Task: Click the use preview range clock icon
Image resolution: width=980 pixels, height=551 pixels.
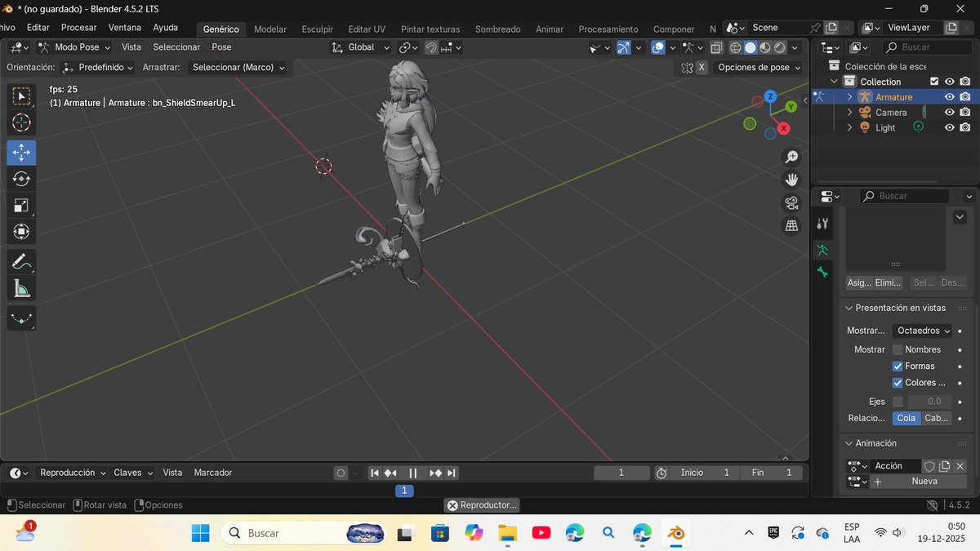Action: click(661, 473)
